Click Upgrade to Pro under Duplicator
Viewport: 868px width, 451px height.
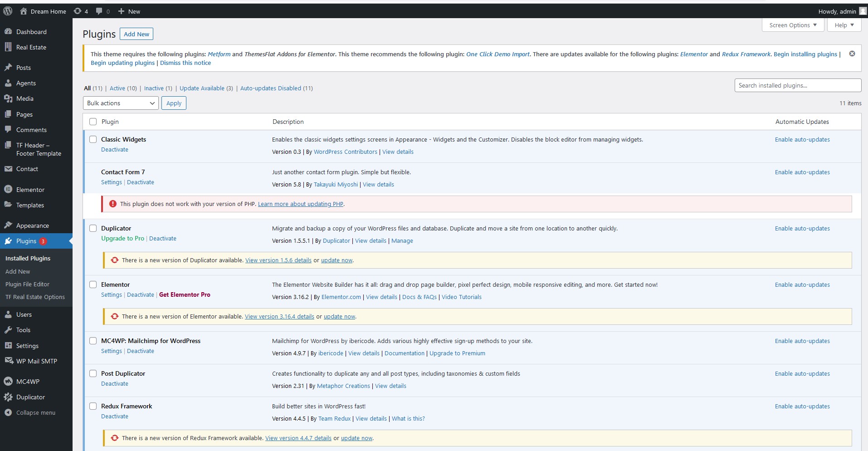coord(122,239)
